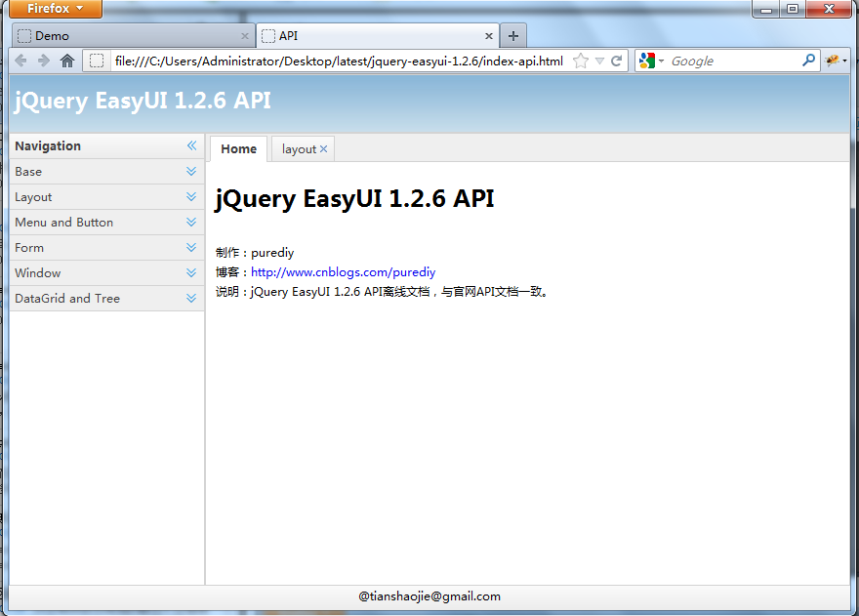
Task: Click the Base accordion header
Action: click(106, 172)
